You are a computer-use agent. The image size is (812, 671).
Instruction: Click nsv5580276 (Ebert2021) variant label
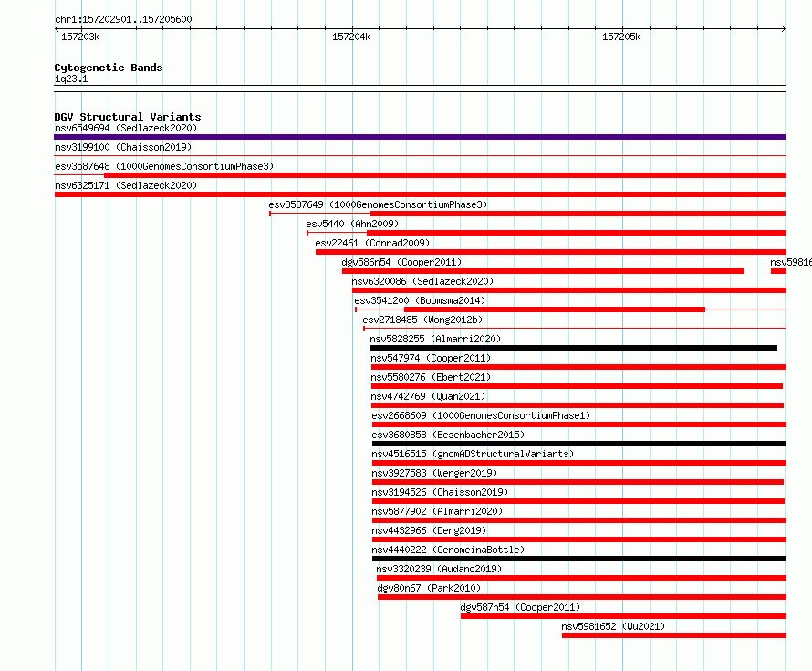(x=431, y=377)
